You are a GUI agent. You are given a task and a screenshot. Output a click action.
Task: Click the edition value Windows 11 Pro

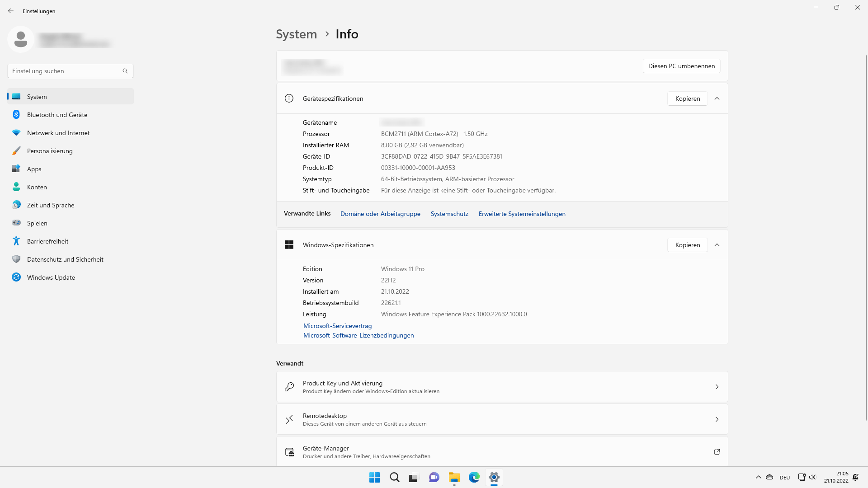click(x=402, y=269)
